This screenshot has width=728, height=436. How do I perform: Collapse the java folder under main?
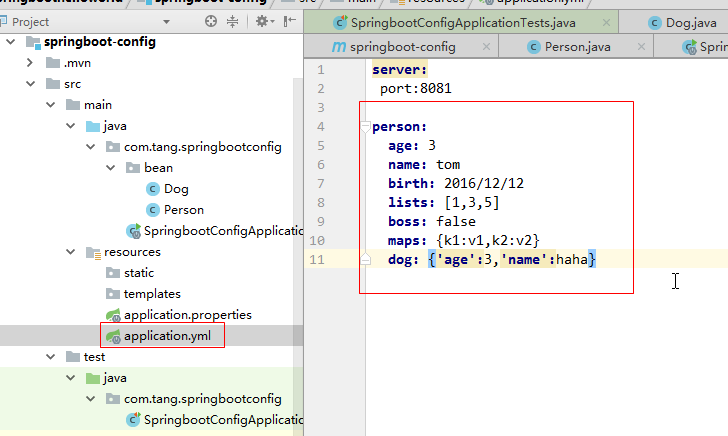pos(71,125)
